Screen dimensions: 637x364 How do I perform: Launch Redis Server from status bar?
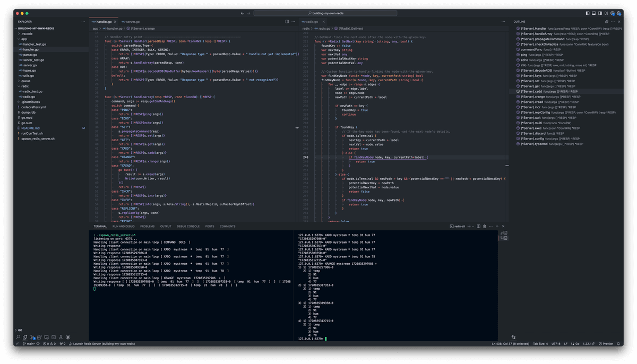pos(102,344)
